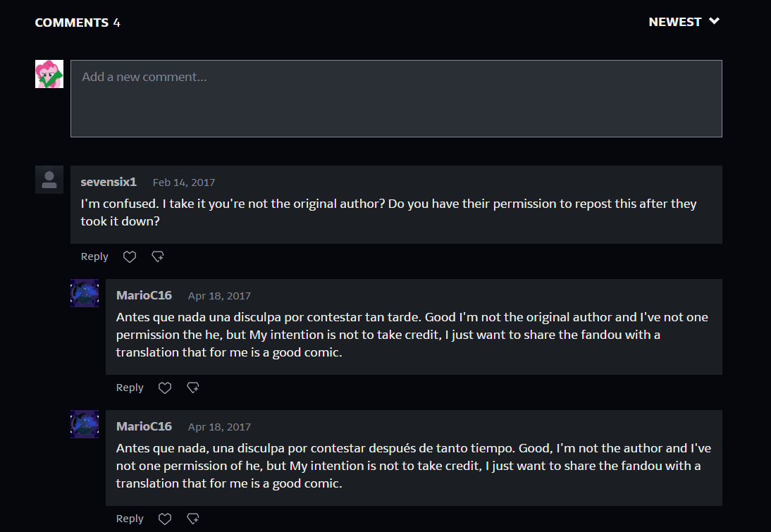Open the second MarioC16 avatar thumbnail
771x532 pixels.
coord(85,424)
